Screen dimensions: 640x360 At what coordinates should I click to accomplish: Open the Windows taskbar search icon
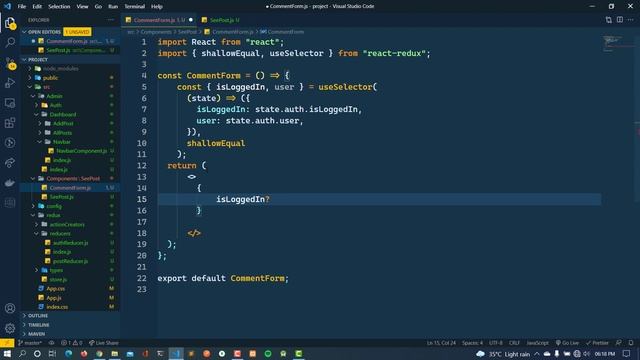[22, 353]
